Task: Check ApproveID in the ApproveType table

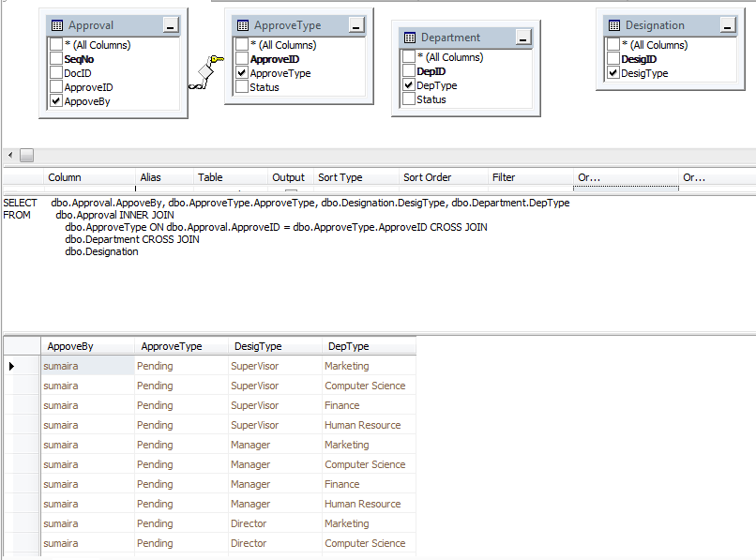Action: click(242, 59)
